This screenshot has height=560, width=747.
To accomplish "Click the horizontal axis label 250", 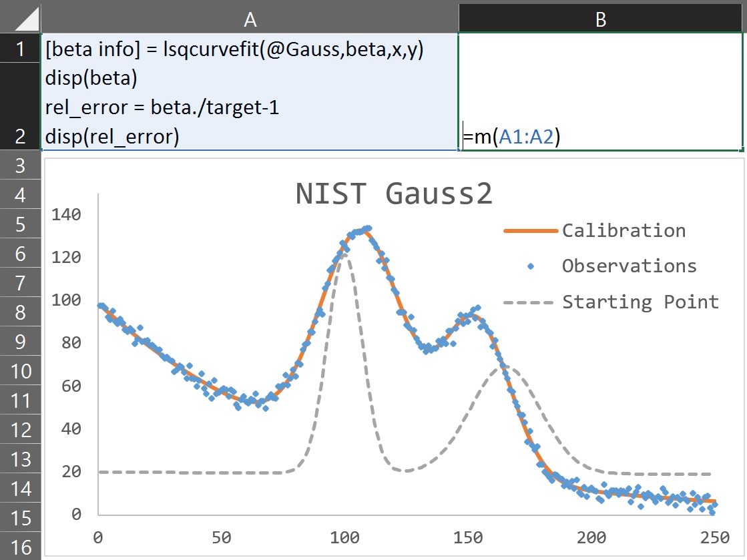I will (x=714, y=537).
